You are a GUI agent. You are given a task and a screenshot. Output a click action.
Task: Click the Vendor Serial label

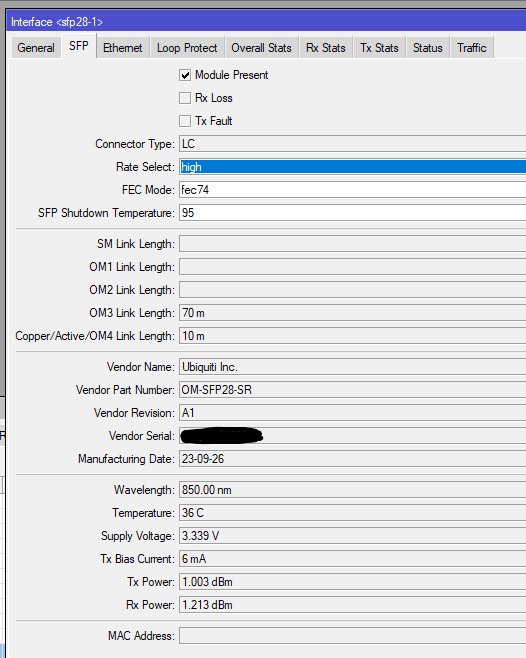tap(141, 436)
